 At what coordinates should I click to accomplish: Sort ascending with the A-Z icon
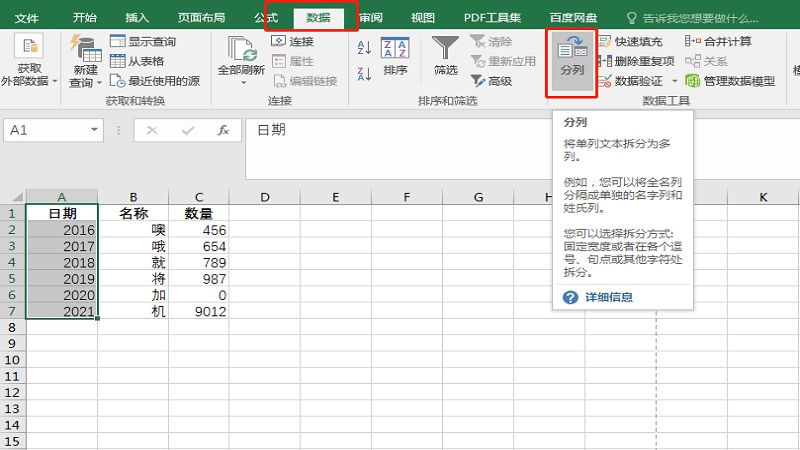pos(363,47)
